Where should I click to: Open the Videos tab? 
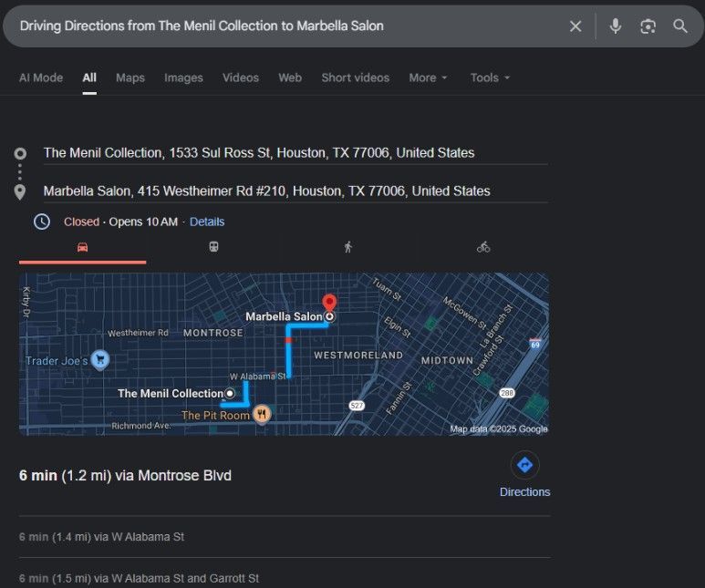tap(241, 77)
